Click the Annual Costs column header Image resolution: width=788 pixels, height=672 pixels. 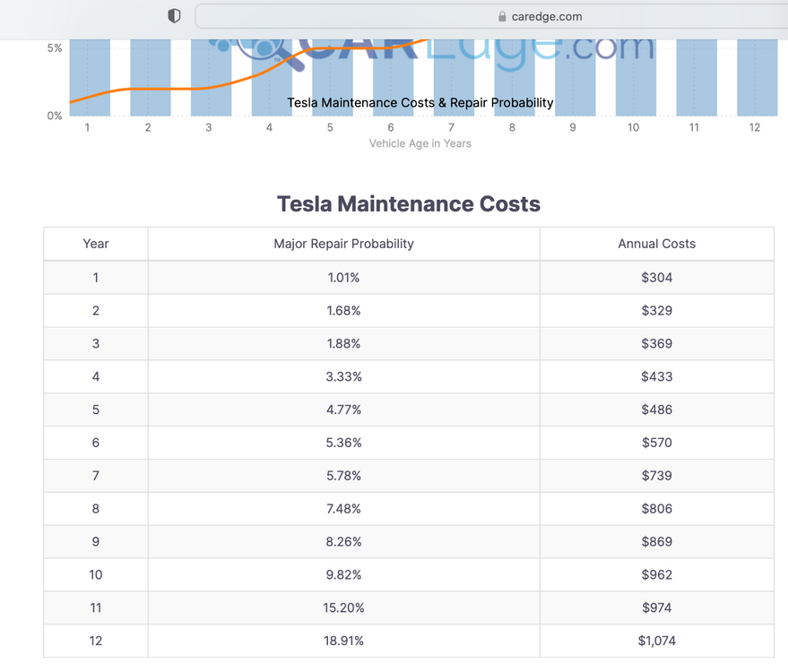(x=656, y=244)
